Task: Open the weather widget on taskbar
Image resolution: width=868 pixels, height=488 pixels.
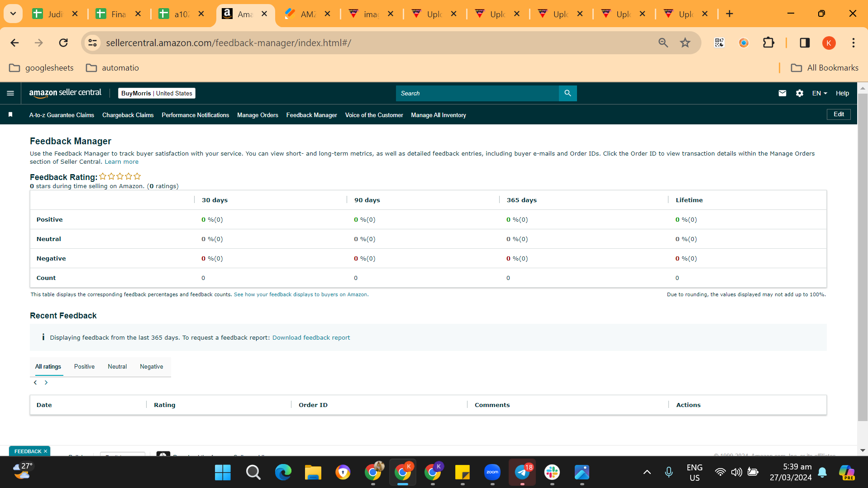Action: click(x=22, y=472)
